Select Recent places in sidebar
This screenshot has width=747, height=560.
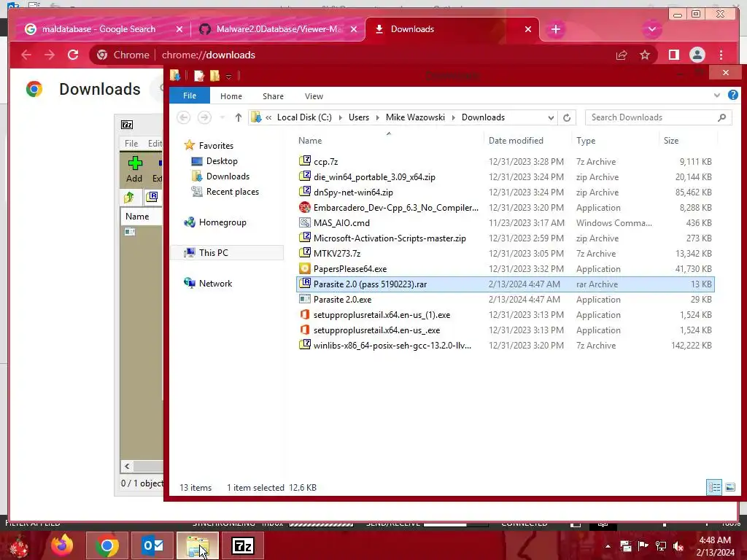coord(233,192)
